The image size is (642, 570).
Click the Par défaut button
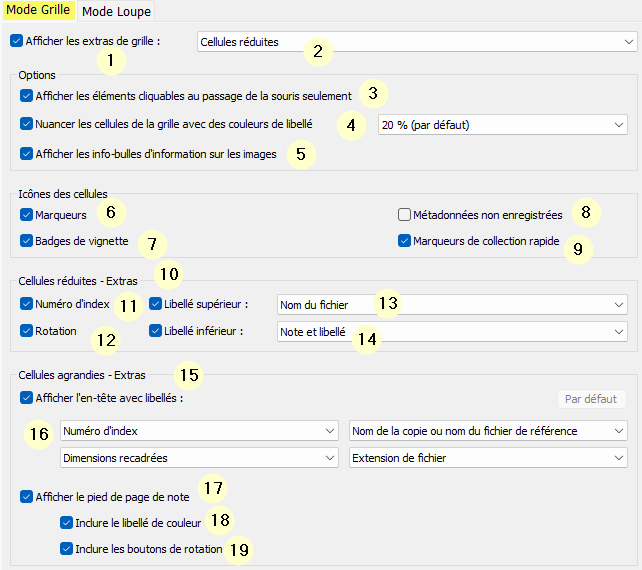click(x=591, y=399)
